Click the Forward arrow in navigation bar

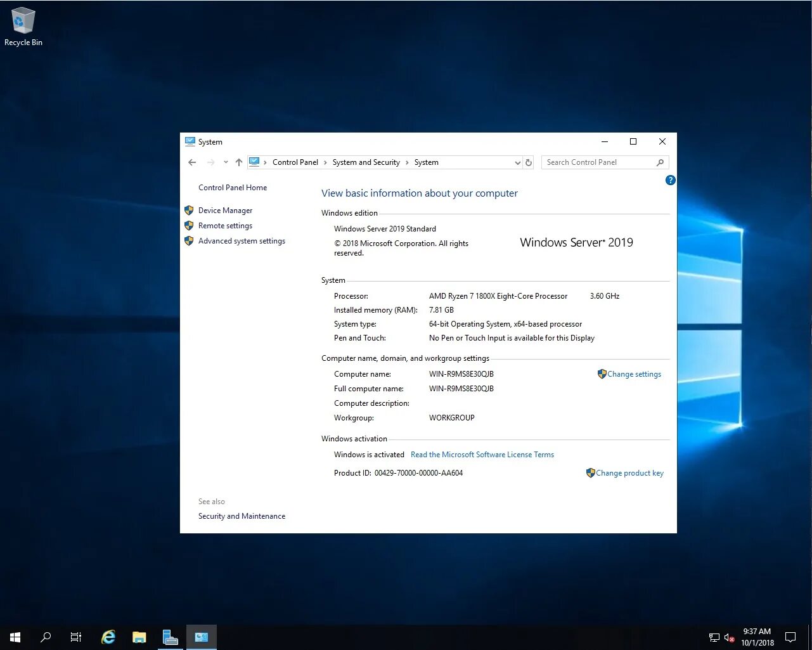coord(210,162)
